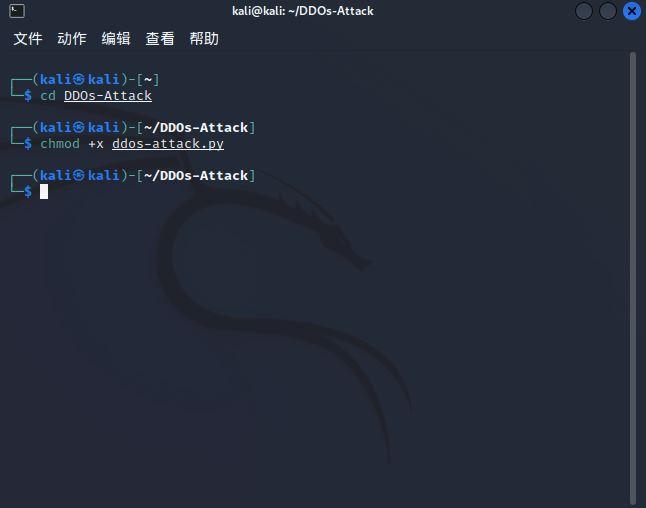
Task: Click the 'cd' command word
Action: (x=48, y=96)
